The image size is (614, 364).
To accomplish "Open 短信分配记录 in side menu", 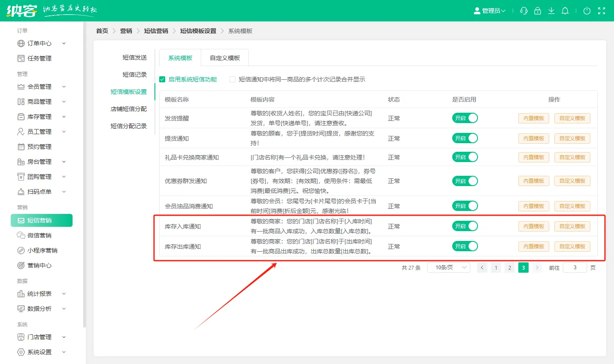I will pos(129,126).
